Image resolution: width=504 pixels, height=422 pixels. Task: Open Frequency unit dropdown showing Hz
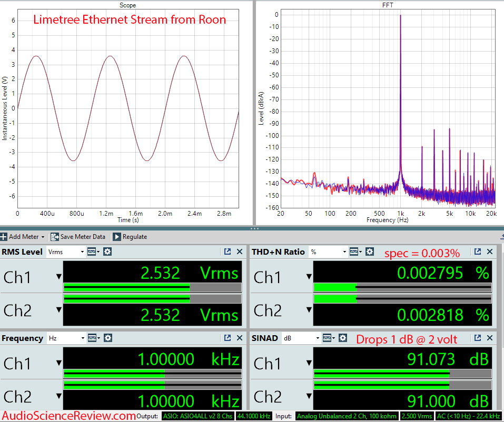pos(66,338)
